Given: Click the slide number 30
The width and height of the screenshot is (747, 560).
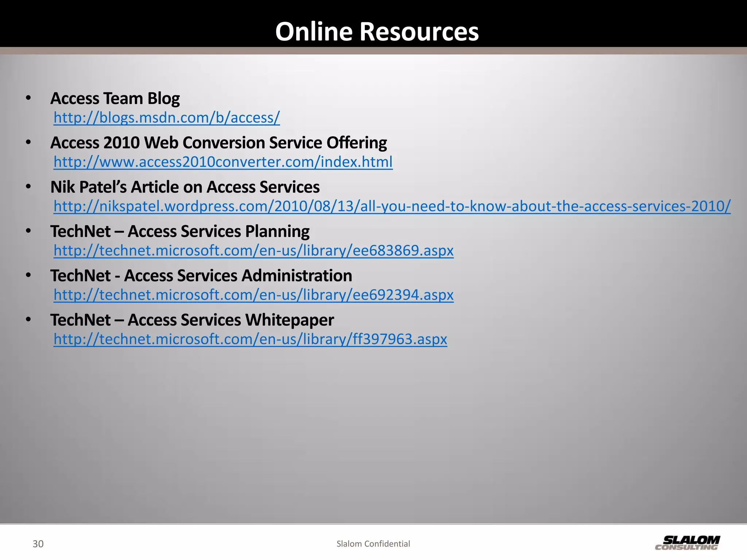Looking at the screenshot, I should click(x=38, y=544).
